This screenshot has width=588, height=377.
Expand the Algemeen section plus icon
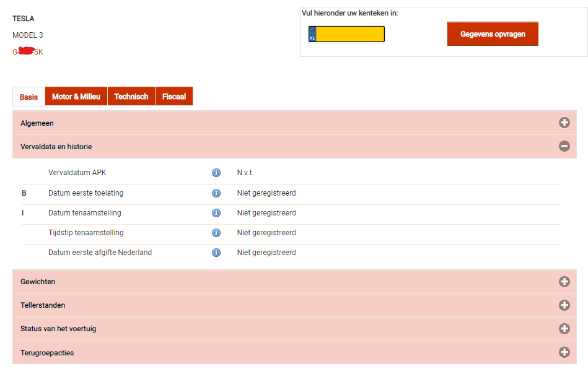click(x=564, y=123)
